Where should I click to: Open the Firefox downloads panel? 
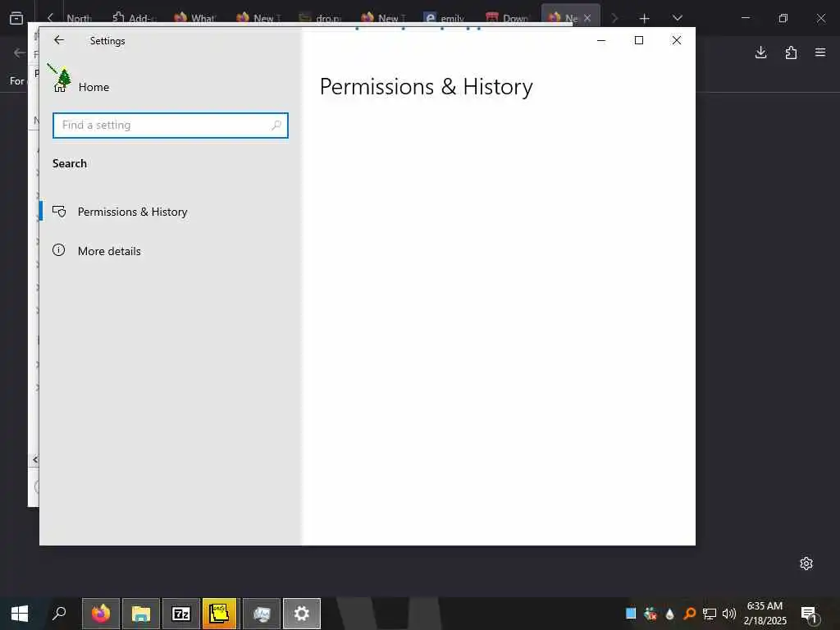point(760,52)
